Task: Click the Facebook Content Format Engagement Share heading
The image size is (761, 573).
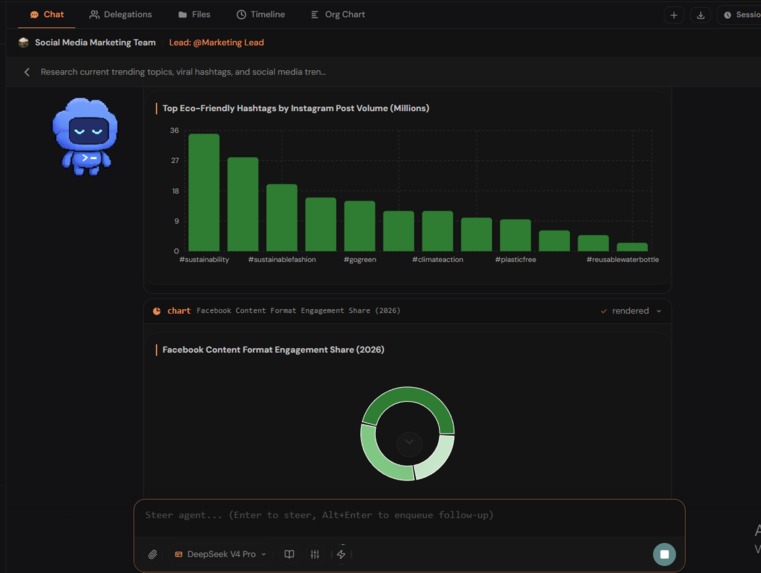Action: click(273, 350)
